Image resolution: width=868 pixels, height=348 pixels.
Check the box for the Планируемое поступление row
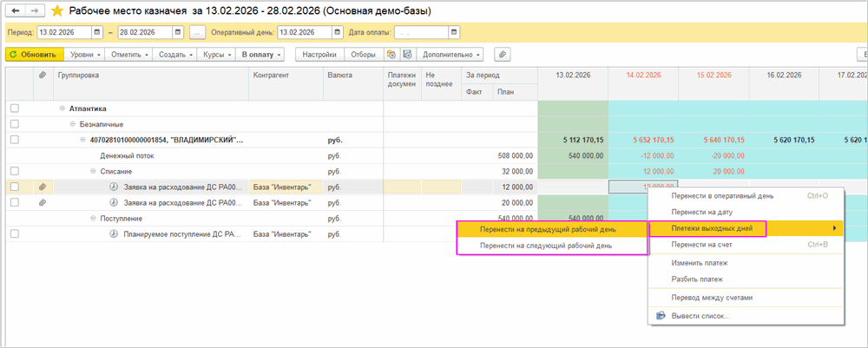coord(14,233)
